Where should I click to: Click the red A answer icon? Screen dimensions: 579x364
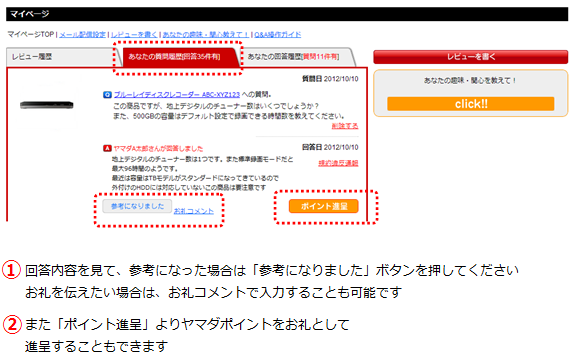pyautogui.click(x=107, y=148)
